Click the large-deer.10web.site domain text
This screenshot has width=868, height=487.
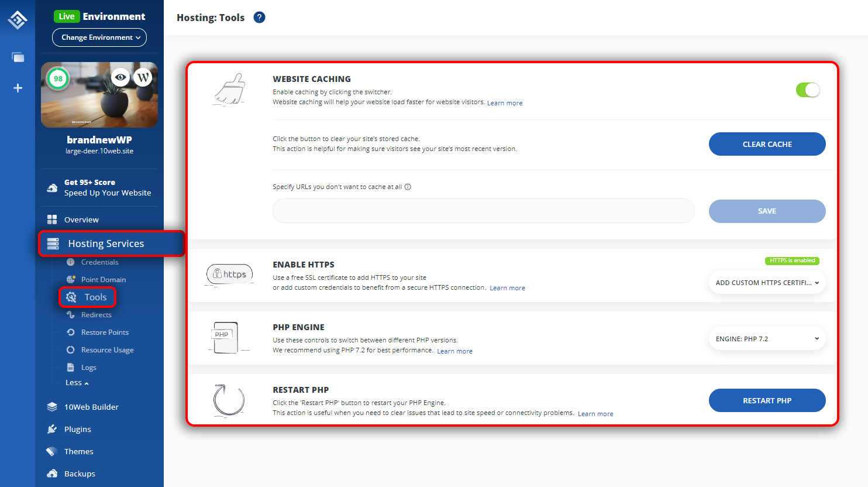pos(99,151)
